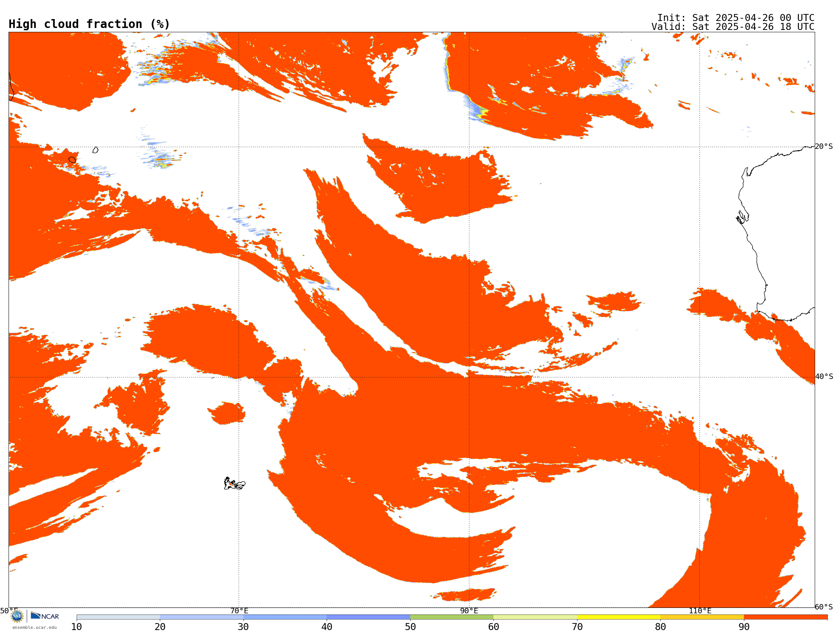
Task: Click the 50-60 green colorbar segment
Action: click(x=452, y=617)
